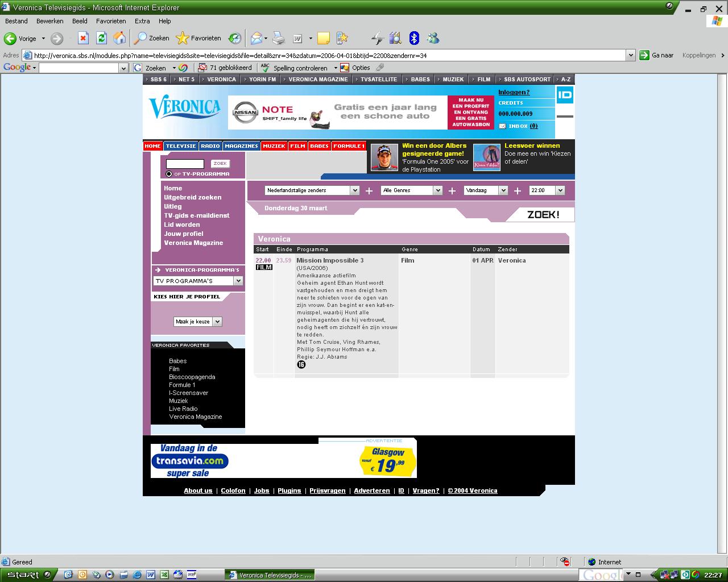This screenshot has height=582, width=728.
Task: Click the Bioscoopagenda favorites link
Action: pyautogui.click(x=192, y=377)
